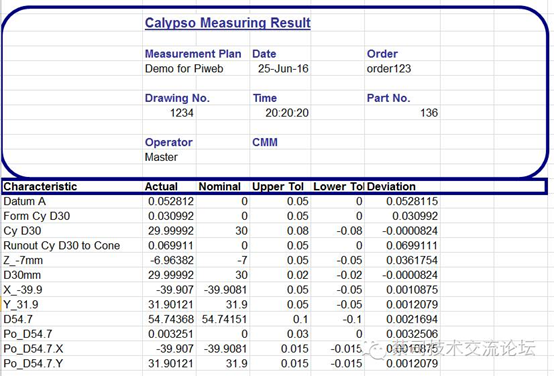554x376 pixels.
Task: Select the Part No. value 136
Action: [x=429, y=113]
